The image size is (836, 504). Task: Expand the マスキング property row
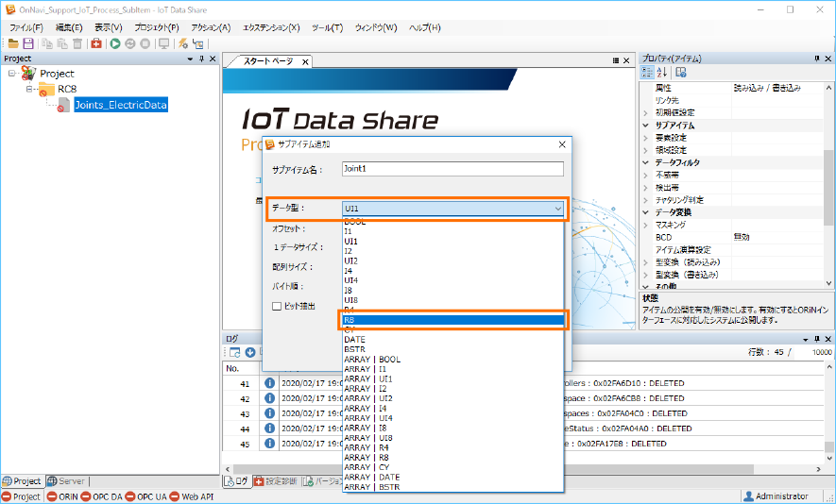pos(646,226)
